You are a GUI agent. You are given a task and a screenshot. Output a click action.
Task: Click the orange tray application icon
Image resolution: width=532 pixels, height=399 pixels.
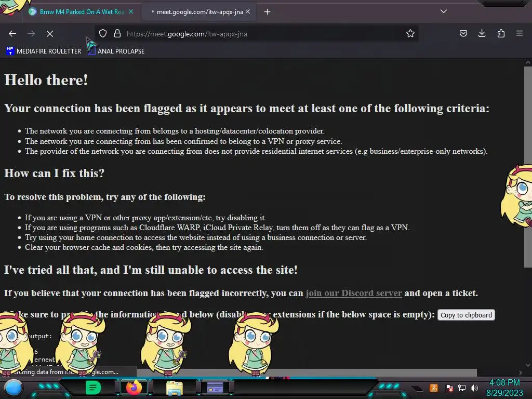pos(434,388)
